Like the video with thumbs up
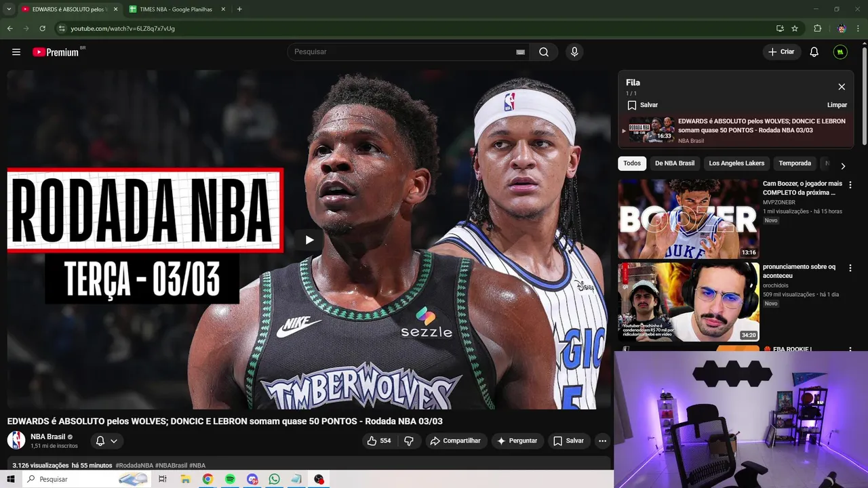Screen dimensions: 868x488 pos(379,441)
